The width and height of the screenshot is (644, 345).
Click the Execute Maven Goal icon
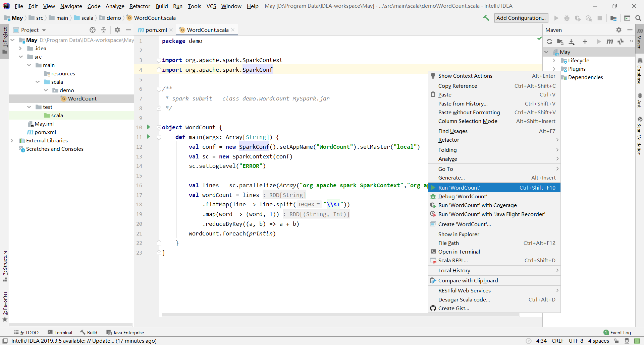click(x=609, y=42)
